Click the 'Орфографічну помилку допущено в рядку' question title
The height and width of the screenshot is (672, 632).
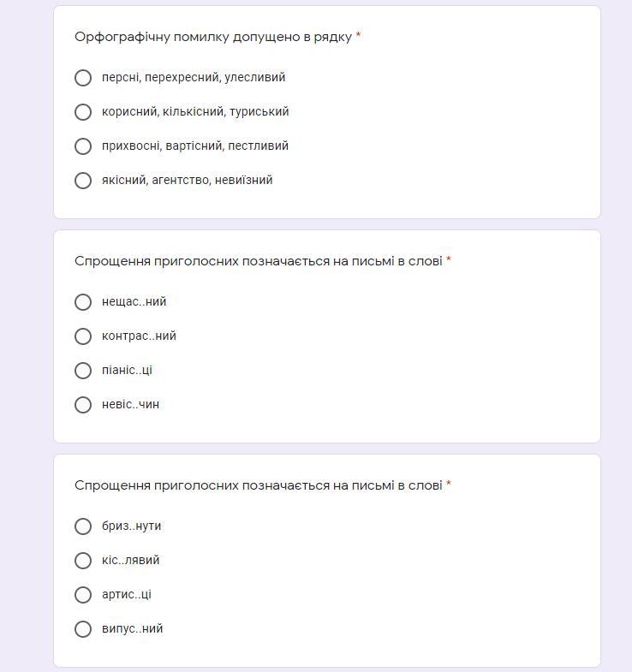[x=213, y=37]
